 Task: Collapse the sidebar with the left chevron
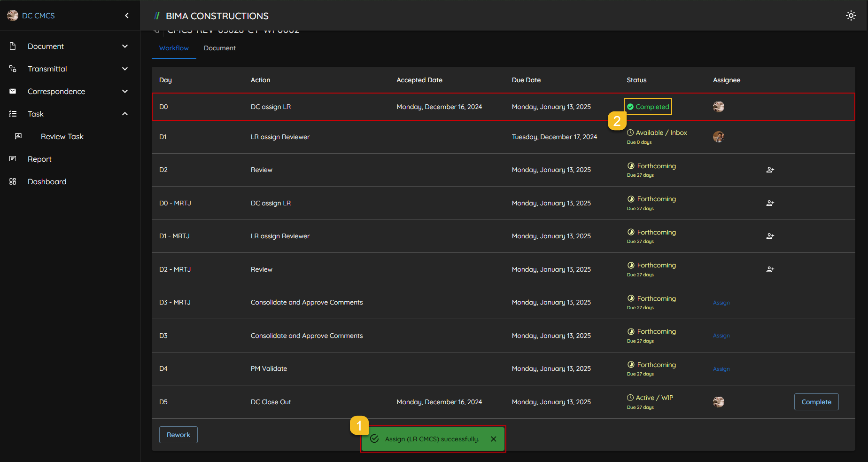tap(126, 16)
